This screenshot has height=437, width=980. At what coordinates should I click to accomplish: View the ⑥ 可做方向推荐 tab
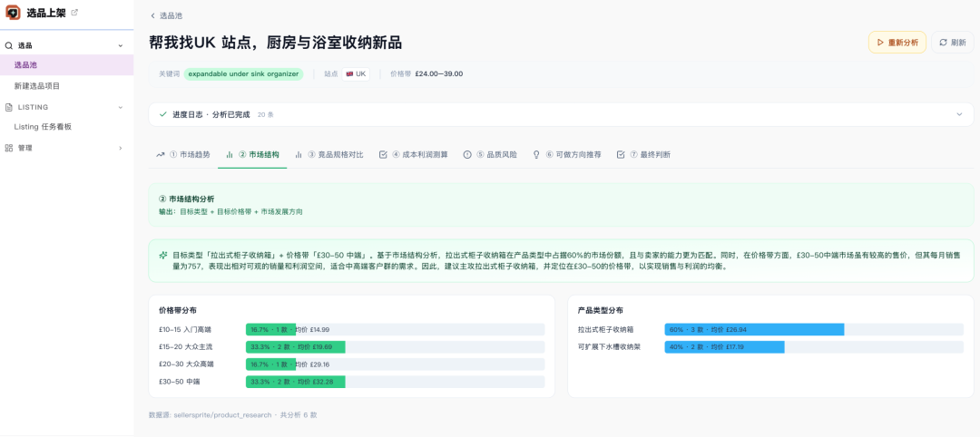(566, 154)
